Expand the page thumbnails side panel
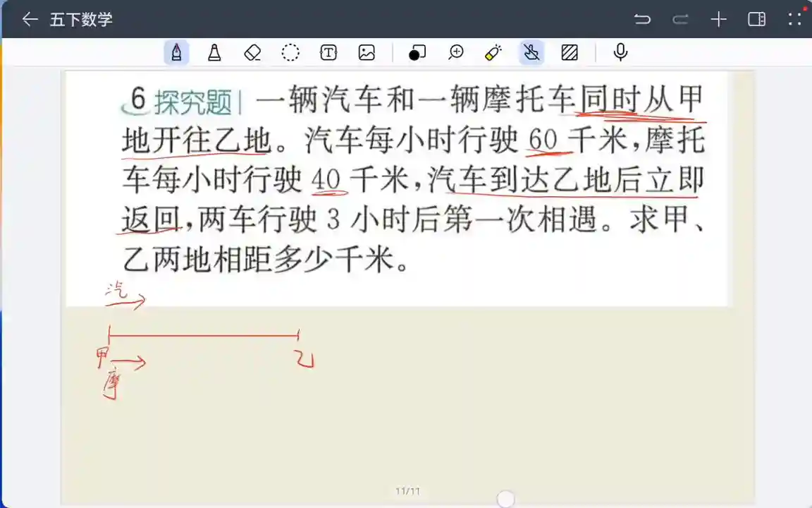The height and width of the screenshot is (508, 812). [x=756, y=19]
